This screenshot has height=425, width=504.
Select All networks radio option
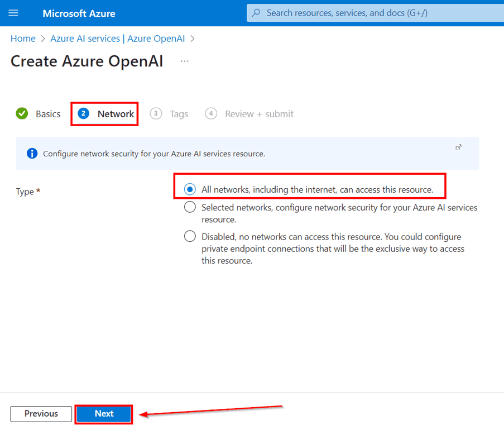click(x=190, y=189)
